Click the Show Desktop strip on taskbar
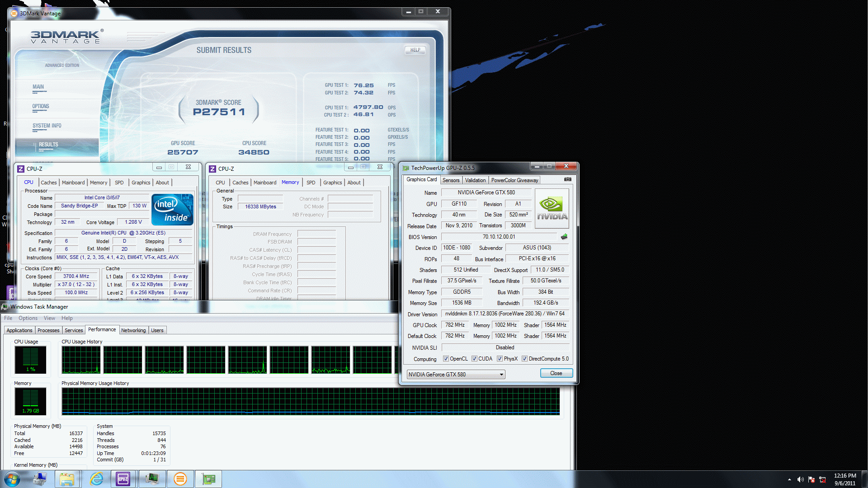Viewport: 868px width, 488px height. coord(864,479)
